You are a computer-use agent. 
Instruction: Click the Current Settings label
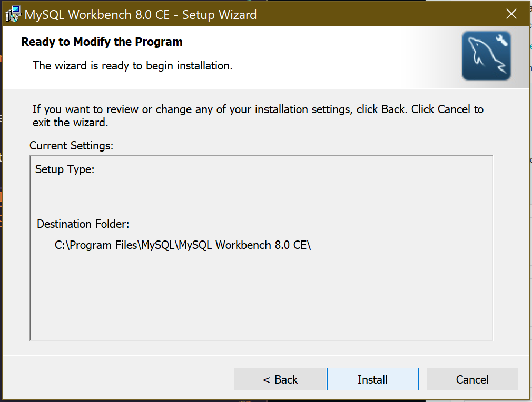click(x=71, y=145)
